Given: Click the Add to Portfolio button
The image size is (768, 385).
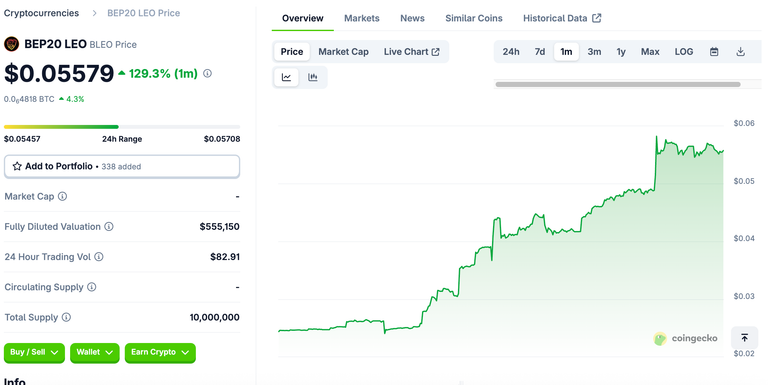Looking at the screenshot, I should click(x=122, y=167).
